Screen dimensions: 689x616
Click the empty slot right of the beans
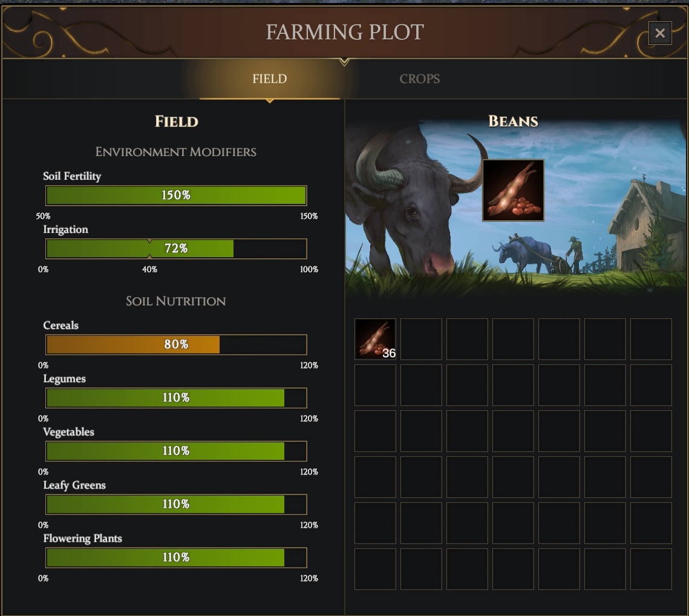pyautogui.click(x=421, y=339)
